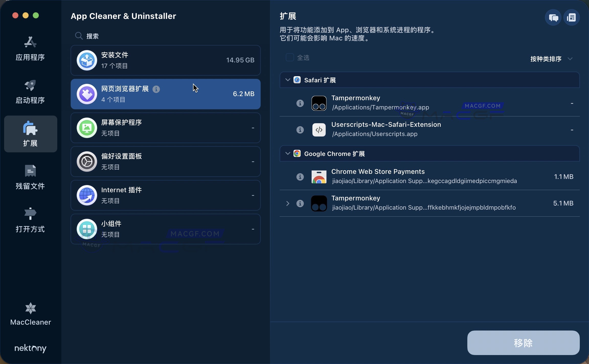This screenshot has width=589, height=364.
Task: Open the feedback chat icon at top right
Action: click(553, 17)
